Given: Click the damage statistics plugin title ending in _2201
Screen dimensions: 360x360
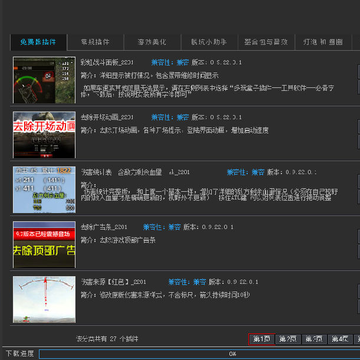Looking at the screenshot, I should pyautogui.click(x=135, y=172).
